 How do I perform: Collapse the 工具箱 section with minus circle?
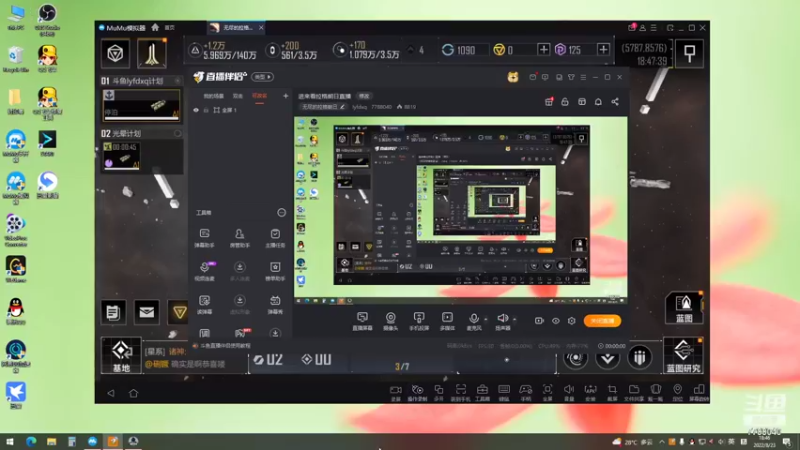click(281, 212)
